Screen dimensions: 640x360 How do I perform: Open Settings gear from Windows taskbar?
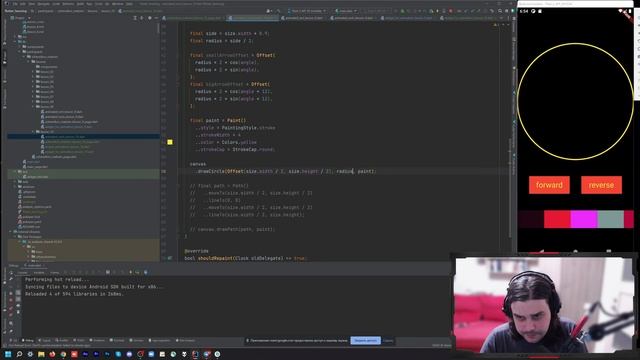(x=30, y=354)
